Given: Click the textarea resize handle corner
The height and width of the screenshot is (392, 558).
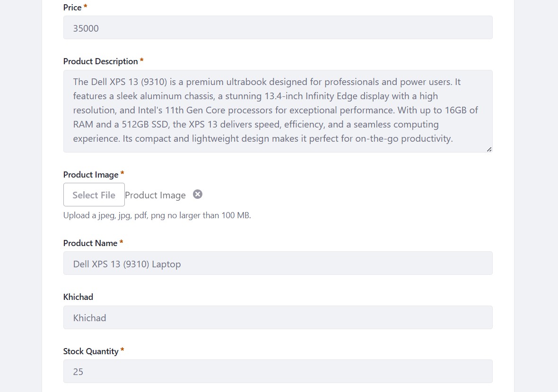Looking at the screenshot, I should [x=489, y=150].
